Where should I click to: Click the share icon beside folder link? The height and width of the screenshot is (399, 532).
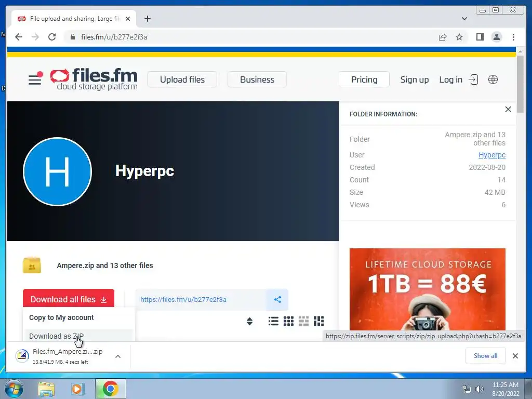277,300
